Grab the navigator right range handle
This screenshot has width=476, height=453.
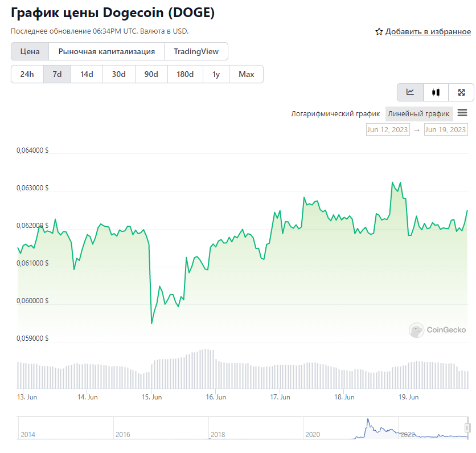467,428
